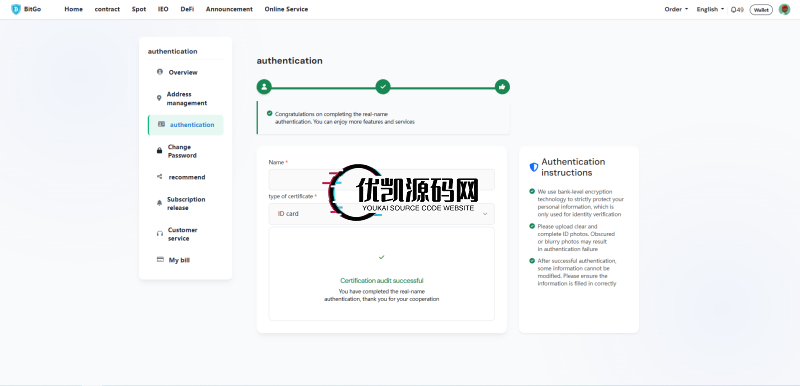
Task: Click the BitGo shield logo icon
Action: pyautogui.click(x=16, y=9)
